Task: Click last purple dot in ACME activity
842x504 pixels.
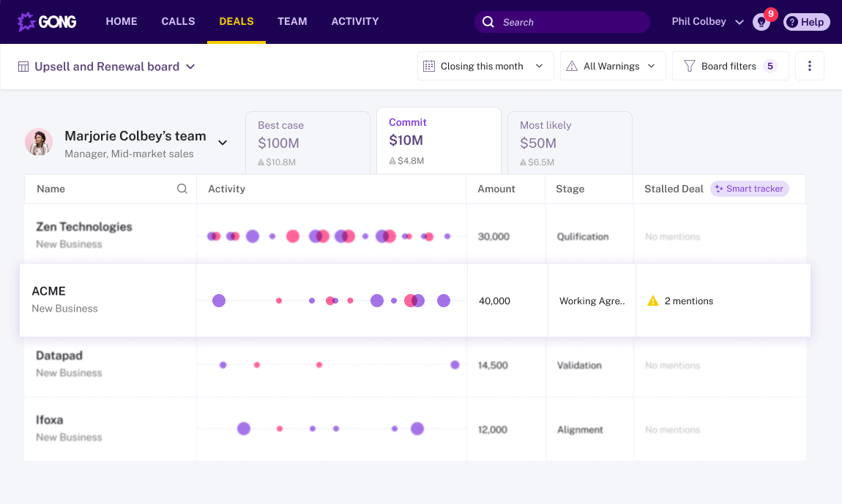Action: (444, 301)
